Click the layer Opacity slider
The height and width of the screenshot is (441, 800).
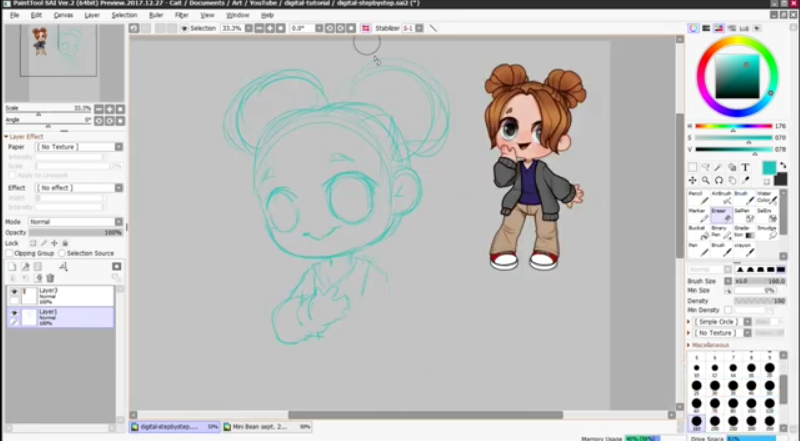pos(76,233)
